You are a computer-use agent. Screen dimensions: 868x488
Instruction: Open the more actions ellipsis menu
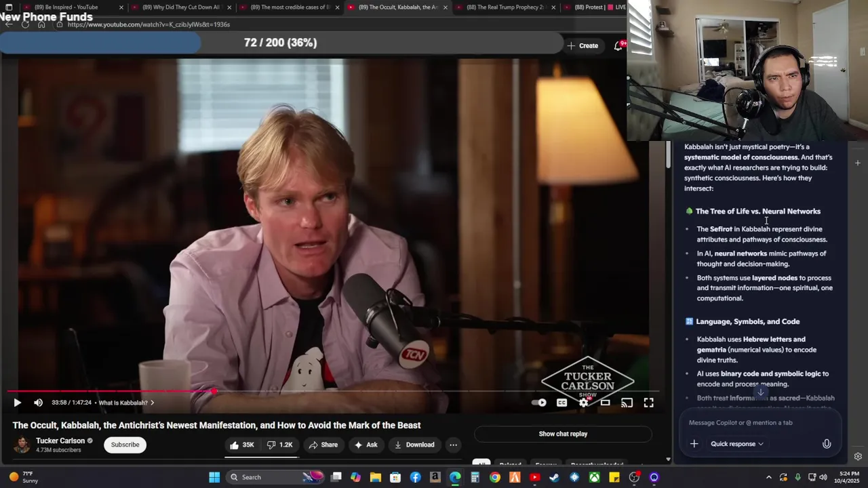point(453,445)
